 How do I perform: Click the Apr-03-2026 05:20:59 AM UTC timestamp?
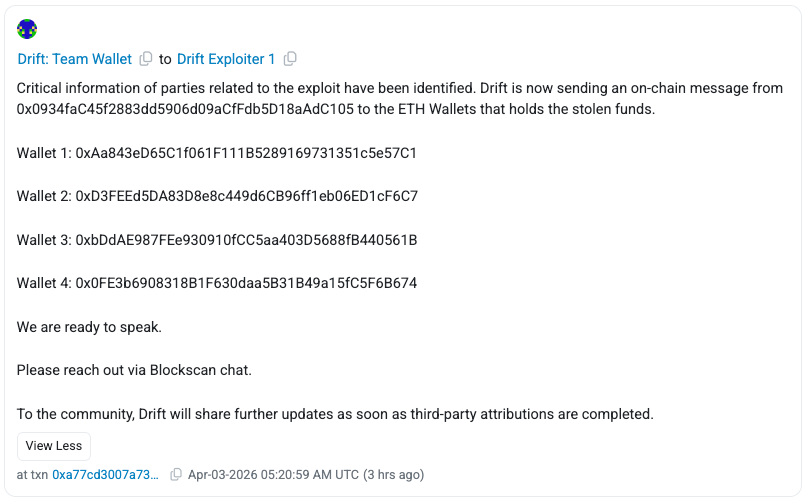(x=272, y=474)
